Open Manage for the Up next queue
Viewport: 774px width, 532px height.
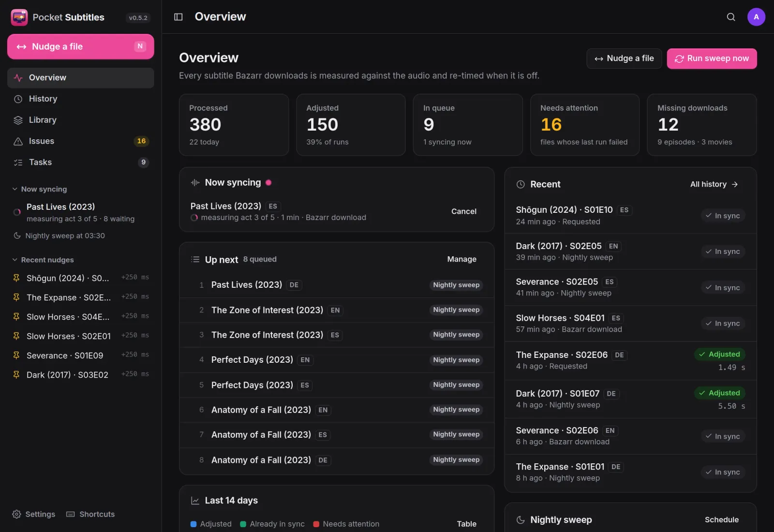click(461, 259)
